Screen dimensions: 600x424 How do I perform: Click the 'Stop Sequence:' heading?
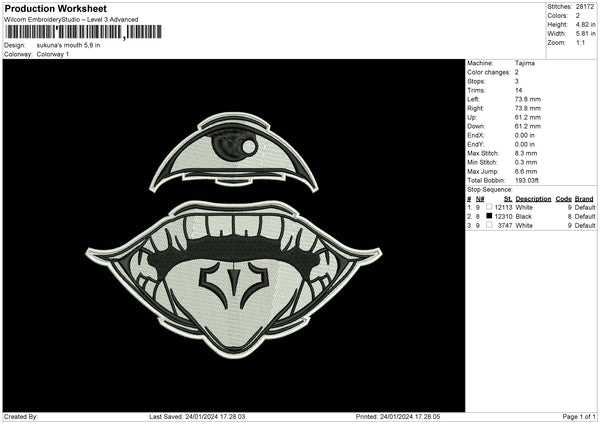pyautogui.click(x=489, y=189)
